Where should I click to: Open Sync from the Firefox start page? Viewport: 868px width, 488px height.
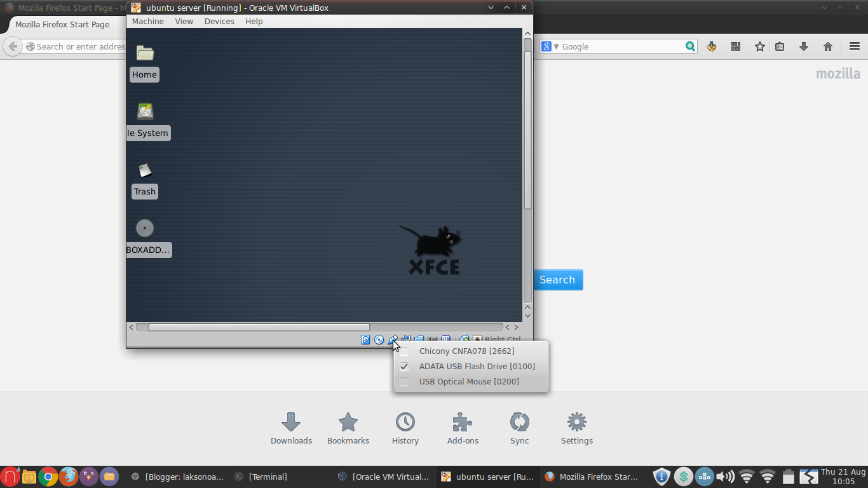pos(520,428)
